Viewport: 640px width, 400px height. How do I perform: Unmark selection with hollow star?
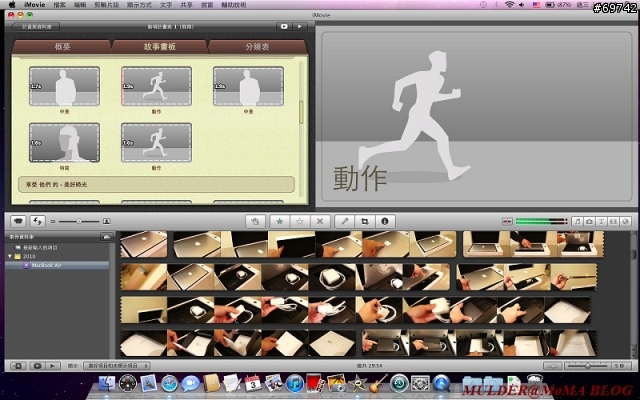(300, 221)
